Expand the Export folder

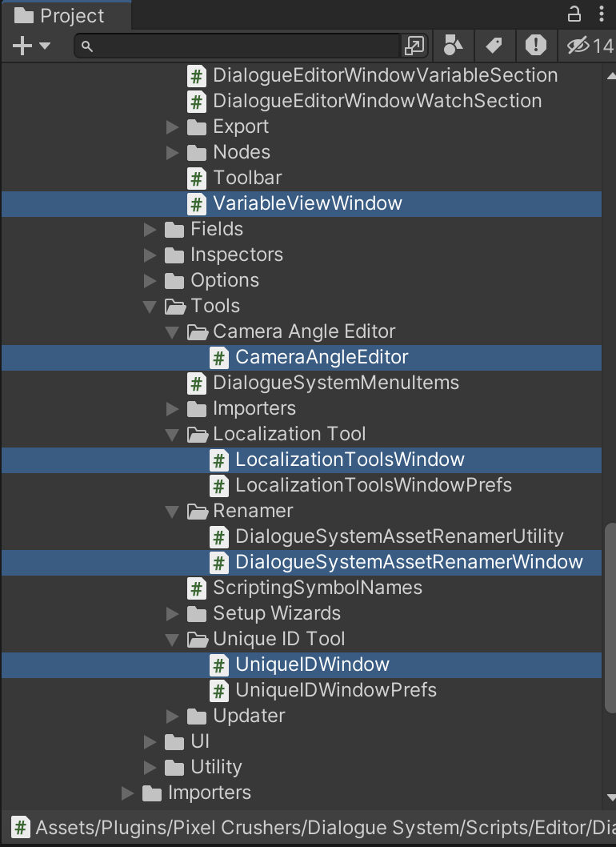tap(172, 127)
